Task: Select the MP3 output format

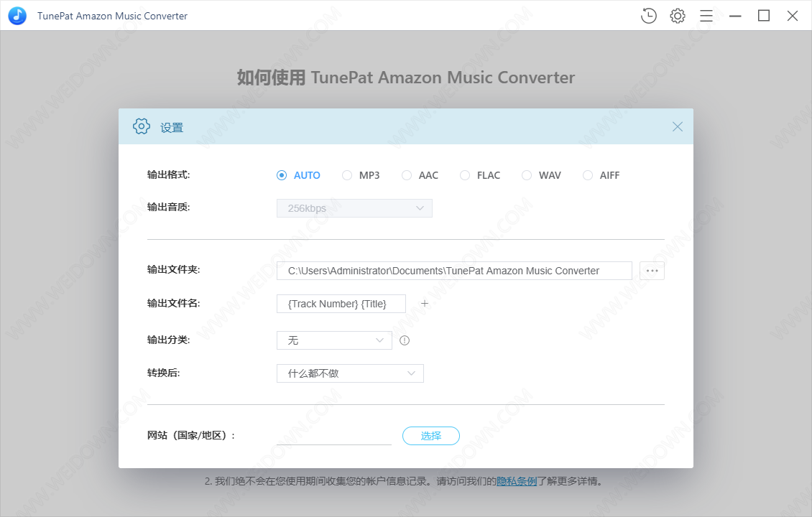Action: point(361,175)
